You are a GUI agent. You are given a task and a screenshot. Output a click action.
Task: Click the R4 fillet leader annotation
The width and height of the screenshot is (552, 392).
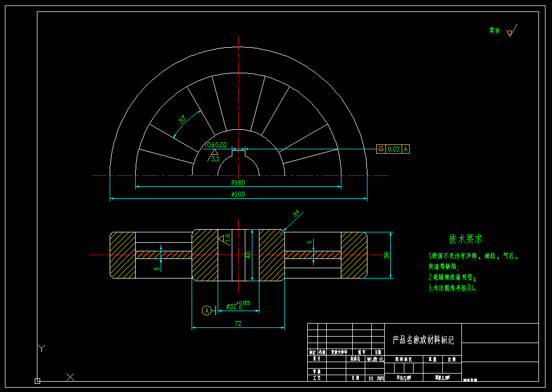point(296,213)
